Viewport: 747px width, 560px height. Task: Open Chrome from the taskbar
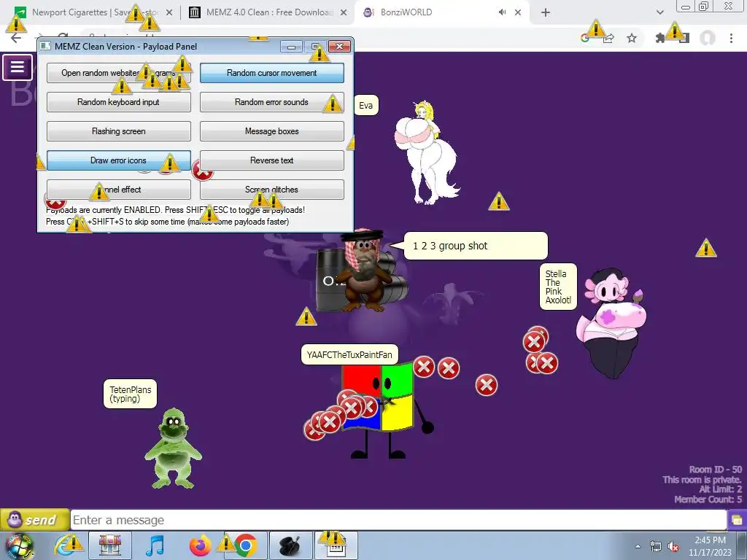(245, 545)
